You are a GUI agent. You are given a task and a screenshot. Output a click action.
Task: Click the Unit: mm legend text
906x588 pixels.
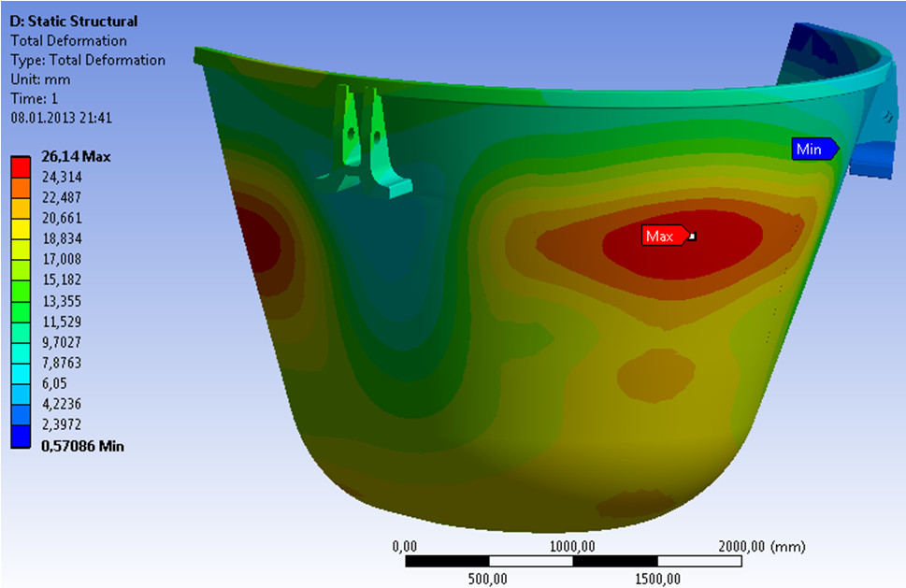click(39, 79)
